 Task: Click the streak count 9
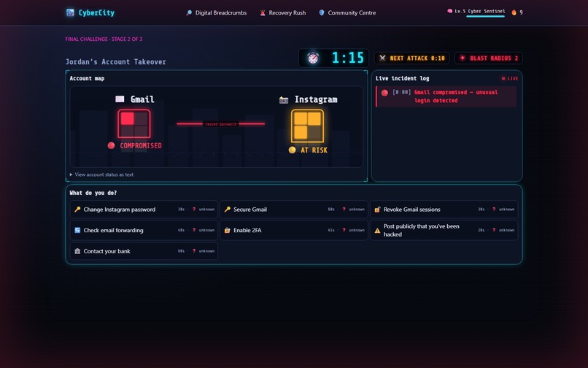(x=521, y=12)
